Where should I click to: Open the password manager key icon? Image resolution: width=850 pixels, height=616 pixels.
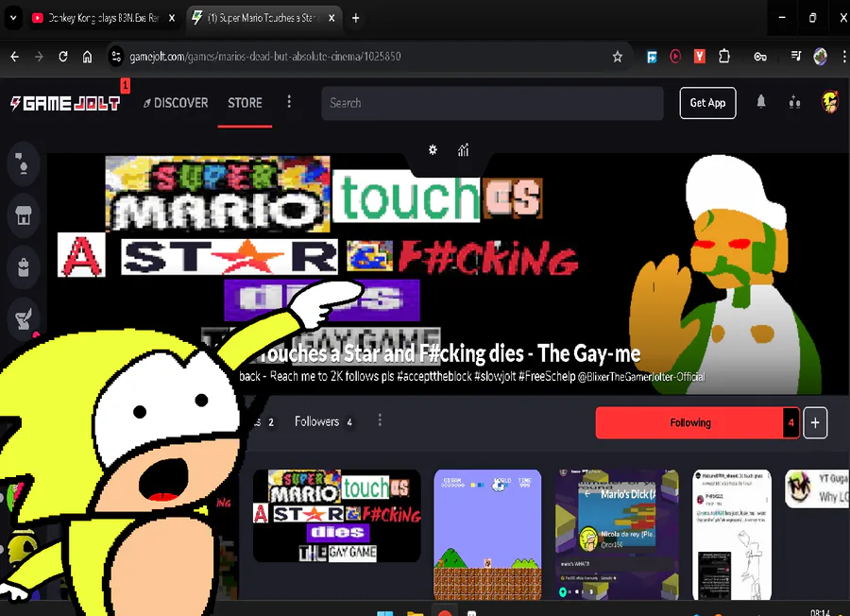coord(760,57)
